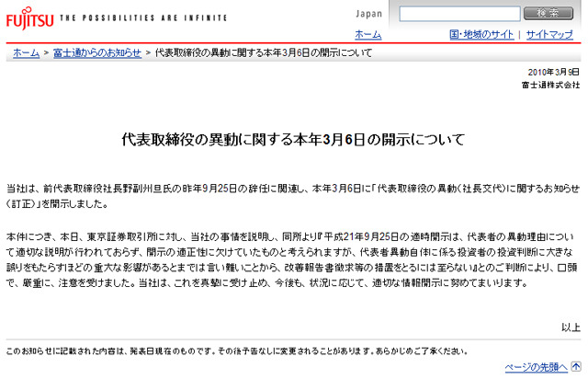Click the 検索 search button
Image resolution: width=588 pixels, height=379 pixels.
coord(548,13)
